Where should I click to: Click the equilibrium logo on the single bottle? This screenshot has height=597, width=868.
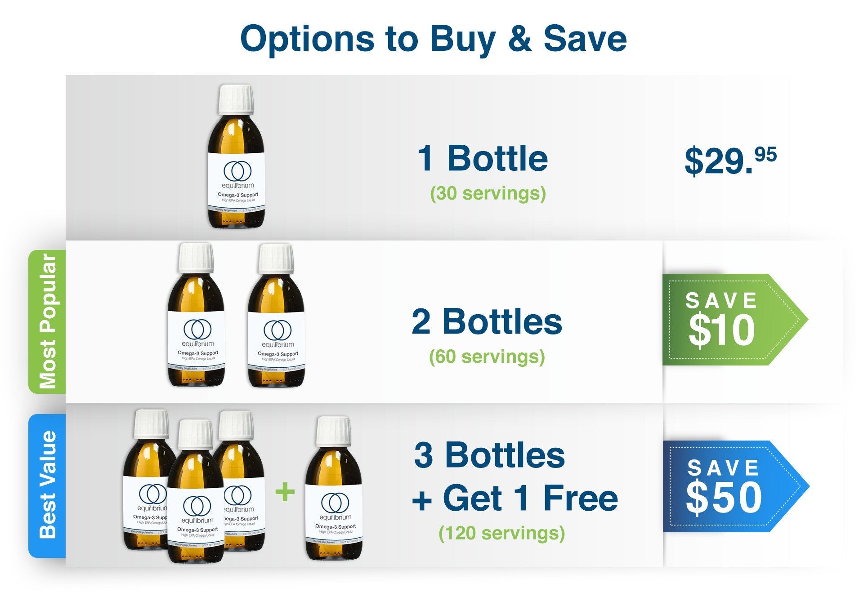pyautogui.click(x=237, y=171)
